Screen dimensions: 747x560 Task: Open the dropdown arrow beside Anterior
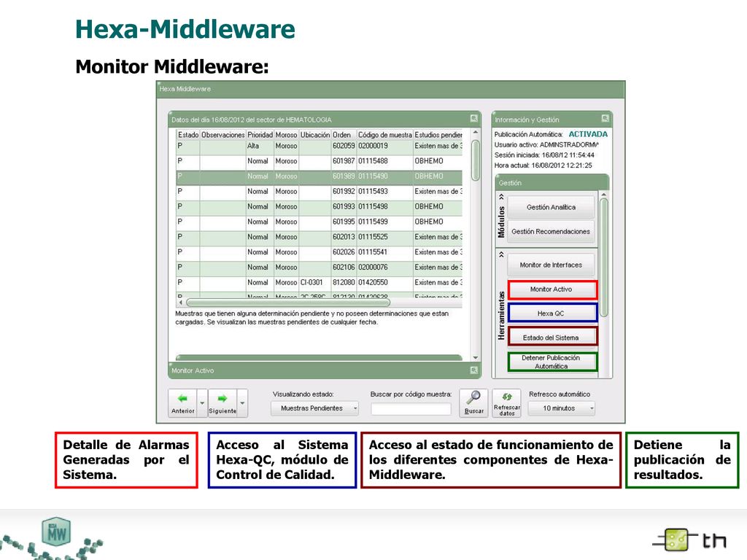(203, 402)
